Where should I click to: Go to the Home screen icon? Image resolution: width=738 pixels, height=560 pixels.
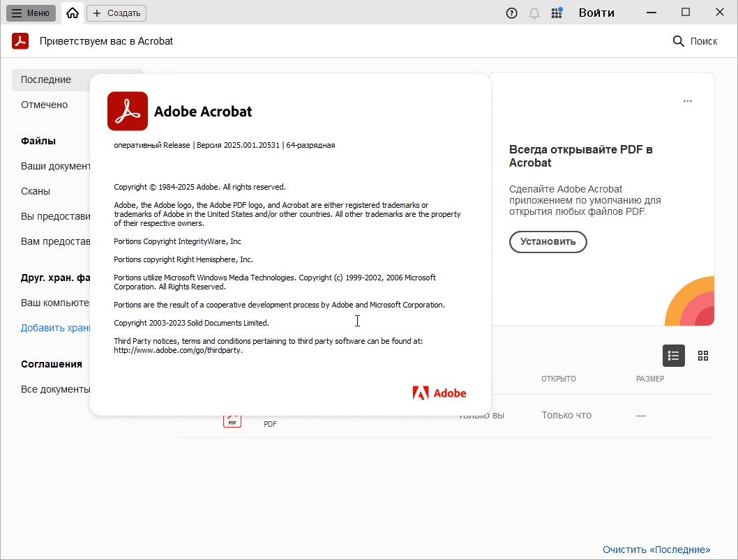click(x=73, y=13)
